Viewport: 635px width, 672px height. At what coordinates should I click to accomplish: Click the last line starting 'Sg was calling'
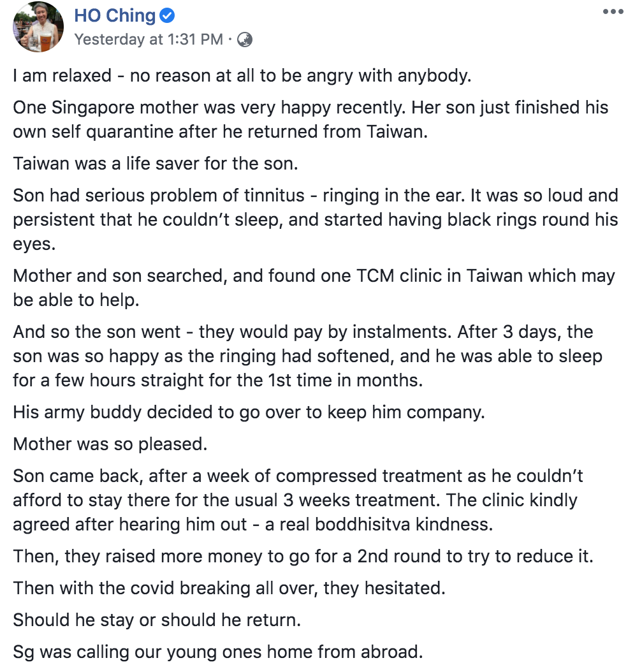point(217,652)
